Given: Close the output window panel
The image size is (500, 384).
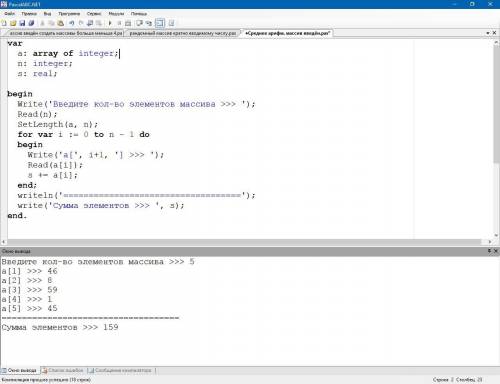Looking at the screenshot, I should [x=495, y=251].
